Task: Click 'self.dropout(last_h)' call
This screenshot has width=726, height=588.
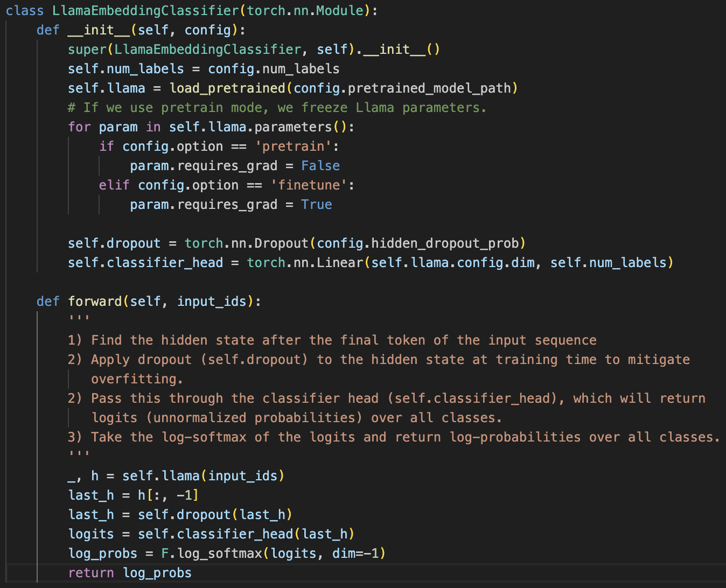Action: 215,514
